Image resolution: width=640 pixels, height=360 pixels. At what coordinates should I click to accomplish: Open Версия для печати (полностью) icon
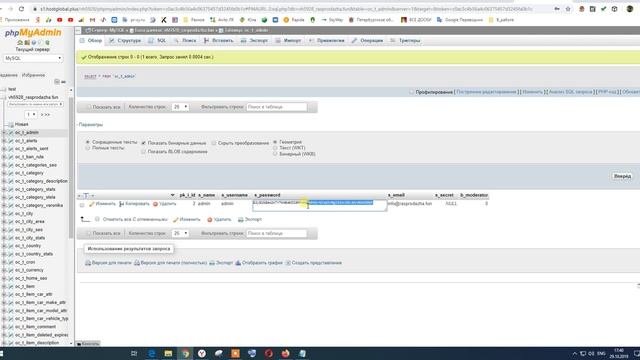click(137, 263)
